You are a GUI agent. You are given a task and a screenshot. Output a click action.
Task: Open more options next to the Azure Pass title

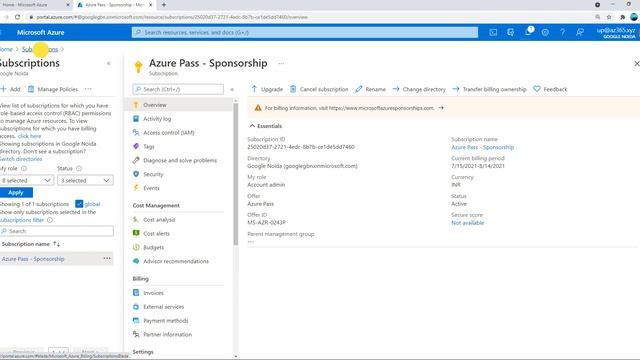[281, 63]
